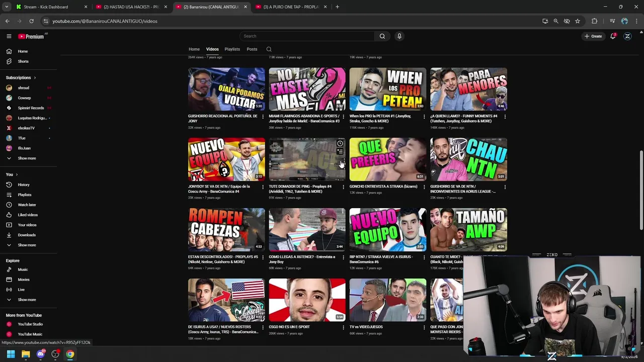The image size is (644, 362).
Task: Click the YouTube Premium logo
Action: tap(31, 36)
